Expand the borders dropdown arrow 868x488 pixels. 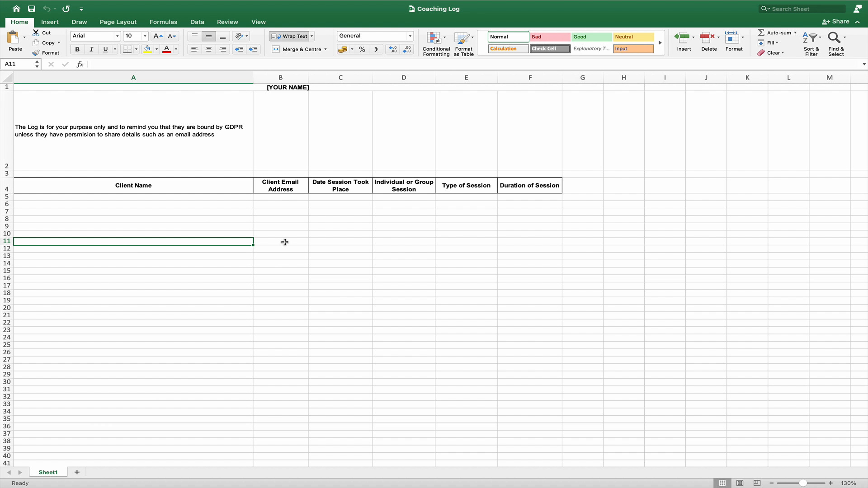click(136, 49)
